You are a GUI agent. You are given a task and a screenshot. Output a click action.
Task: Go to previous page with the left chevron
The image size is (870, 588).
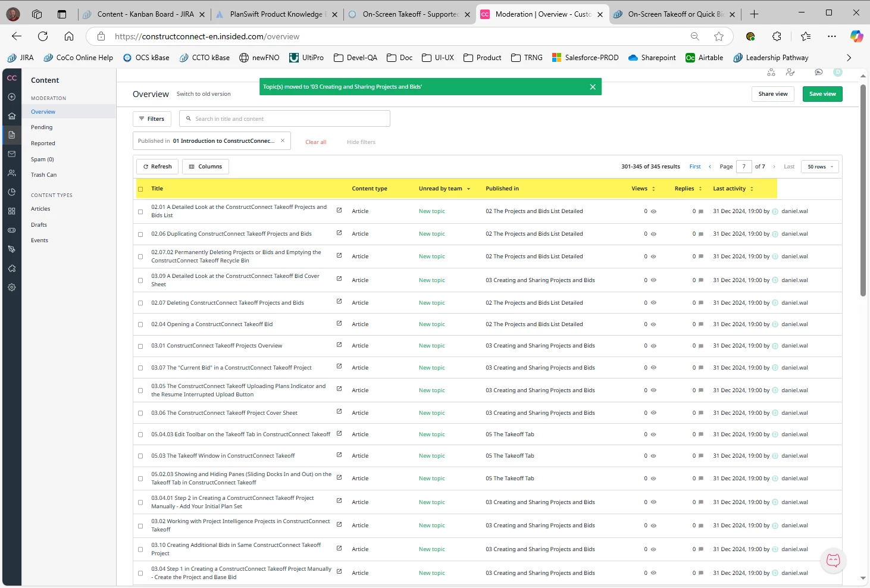710,167
